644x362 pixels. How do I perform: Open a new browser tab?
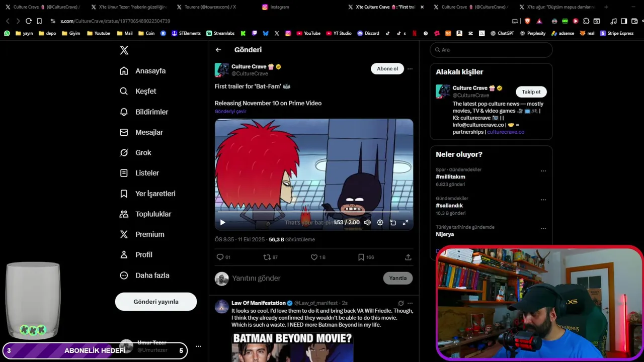(606, 7)
